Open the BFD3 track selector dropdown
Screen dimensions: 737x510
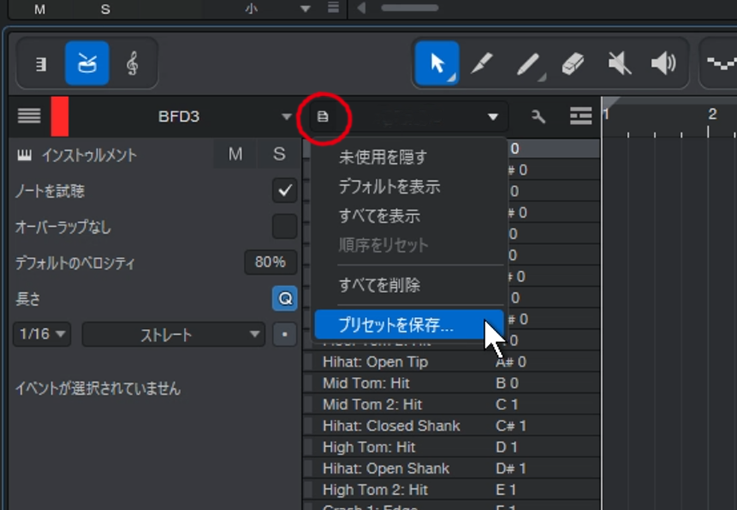[286, 117]
